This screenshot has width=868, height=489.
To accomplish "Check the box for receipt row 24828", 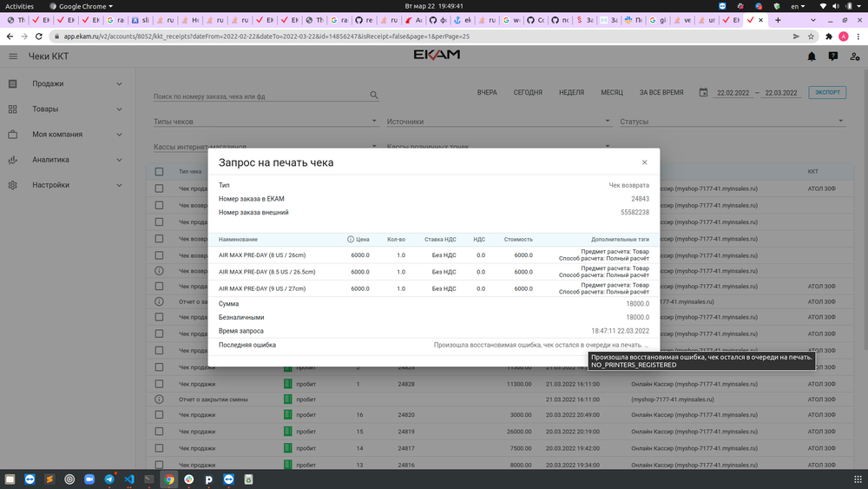I will 159,384.
